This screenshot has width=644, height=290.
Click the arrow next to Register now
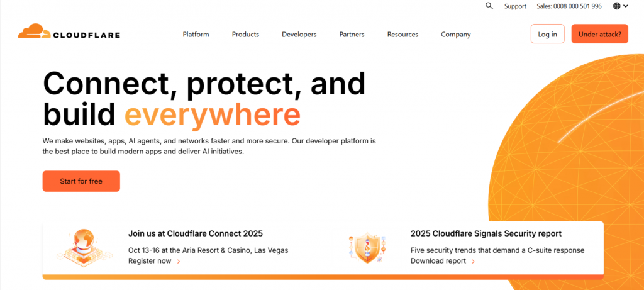pyautogui.click(x=179, y=261)
